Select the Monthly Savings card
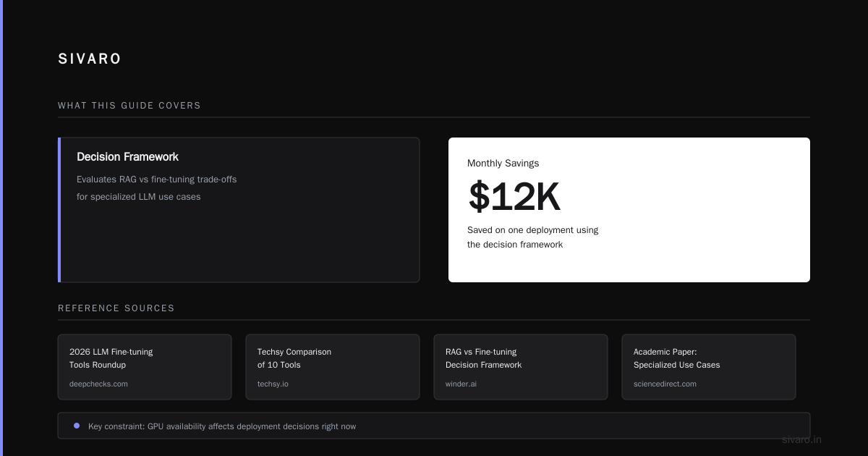Image resolution: width=868 pixels, height=456 pixels. pos(629,210)
